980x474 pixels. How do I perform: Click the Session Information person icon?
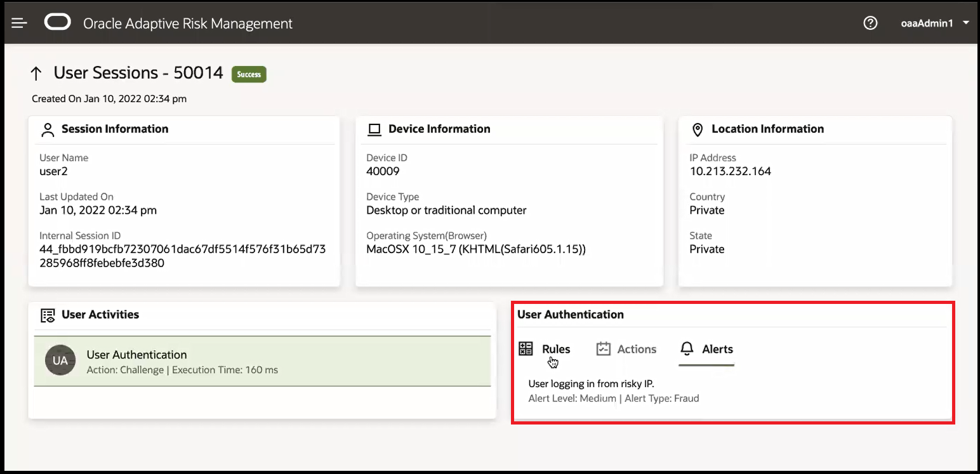tap(47, 129)
